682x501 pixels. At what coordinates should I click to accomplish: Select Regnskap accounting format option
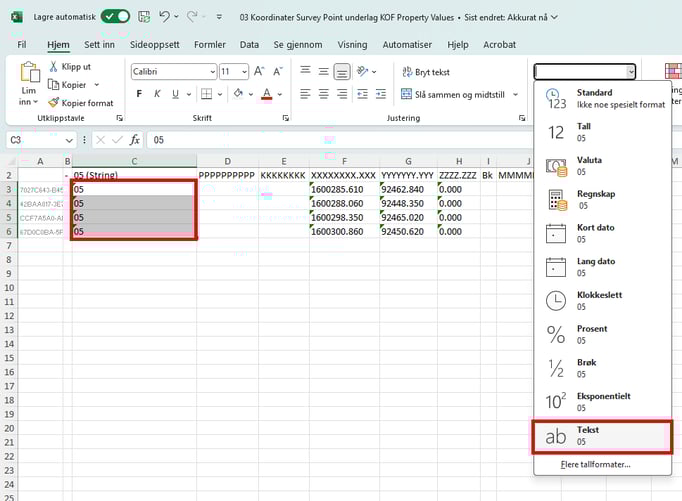pyautogui.click(x=602, y=200)
